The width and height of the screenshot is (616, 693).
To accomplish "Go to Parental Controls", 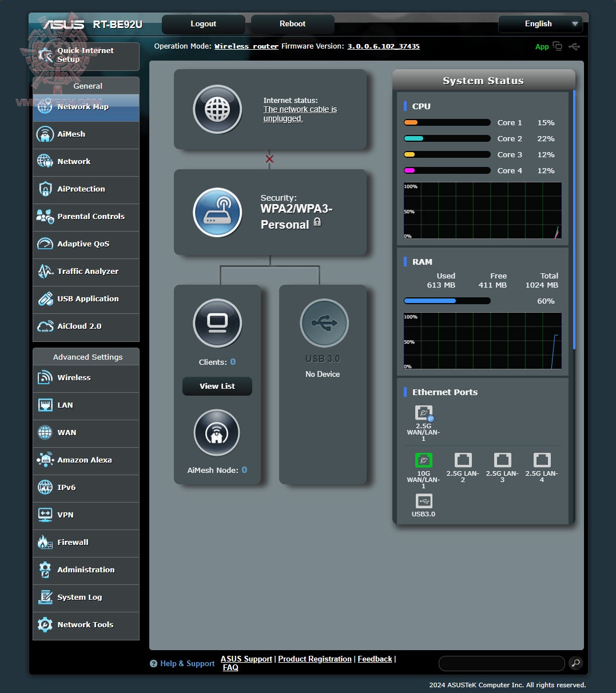I will (x=86, y=217).
